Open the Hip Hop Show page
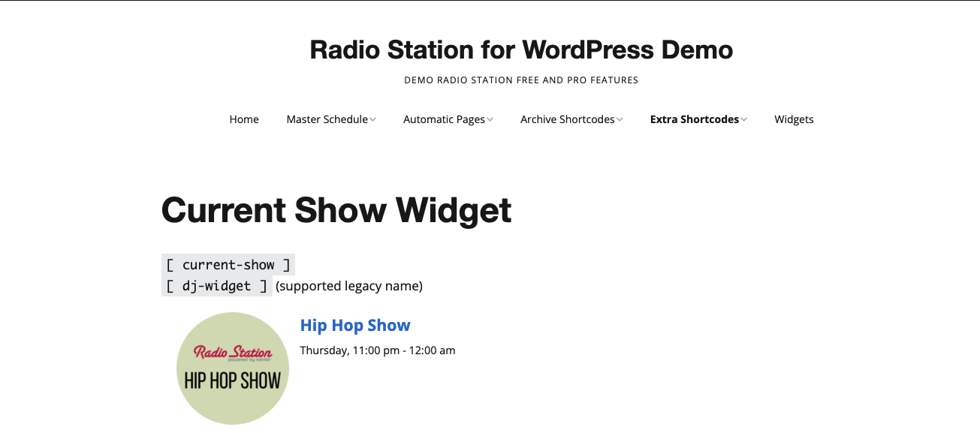Image resolution: width=980 pixels, height=433 pixels. click(354, 325)
